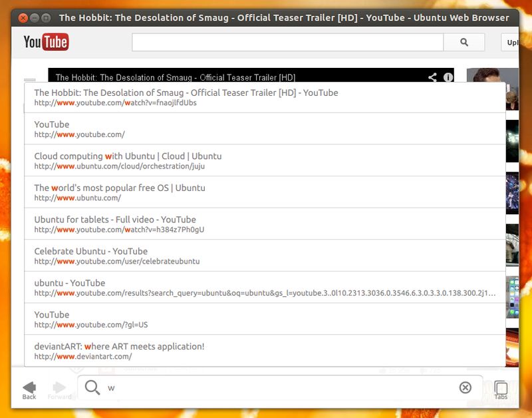
Task: Click the video title inside the player
Action: (176, 77)
